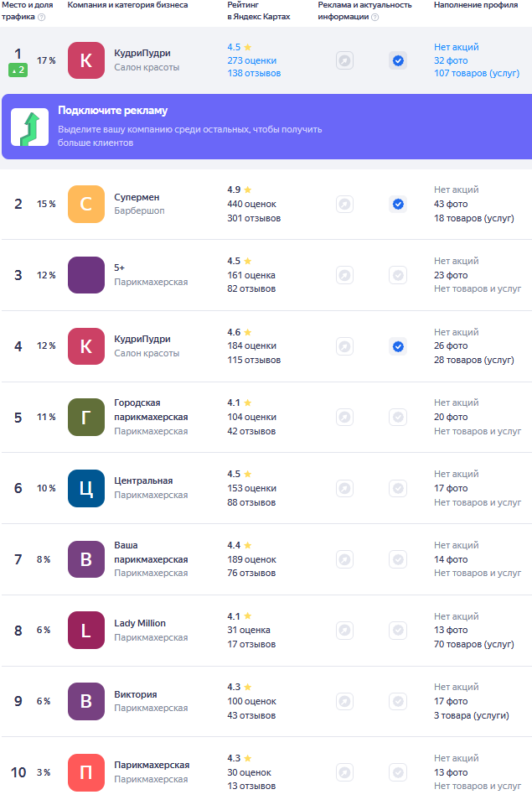Click '184 оценки' rating count
The height and width of the screenshot is (805, 532).
click(x=251, y=346)
